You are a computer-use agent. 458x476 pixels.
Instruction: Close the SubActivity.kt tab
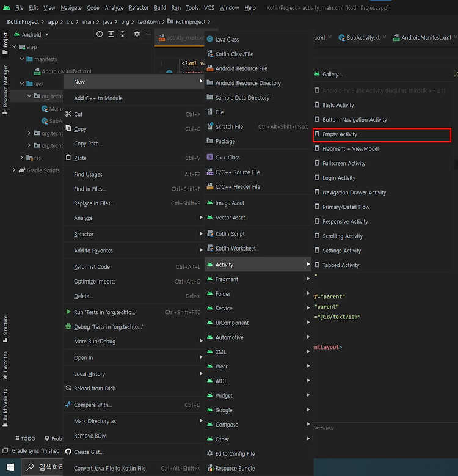coord(384,37)
